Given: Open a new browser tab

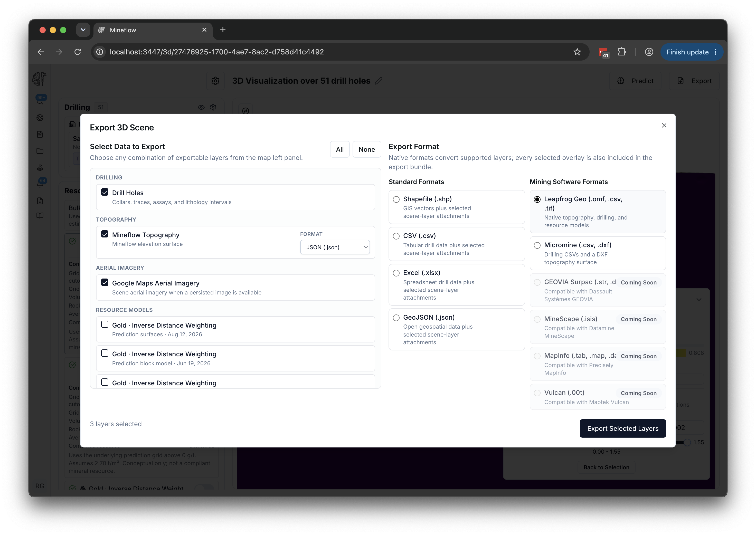Looking at the screenshot, I should point(223,30).
